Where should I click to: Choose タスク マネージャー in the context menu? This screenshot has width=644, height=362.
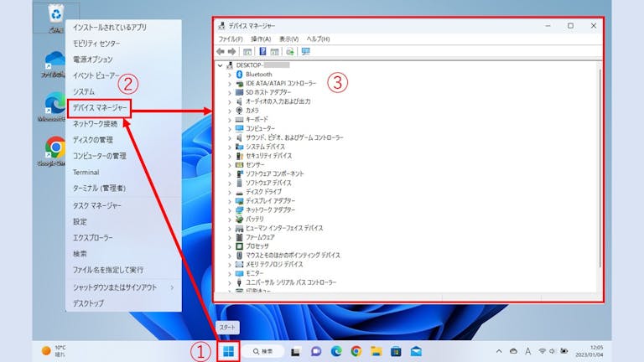97,205
